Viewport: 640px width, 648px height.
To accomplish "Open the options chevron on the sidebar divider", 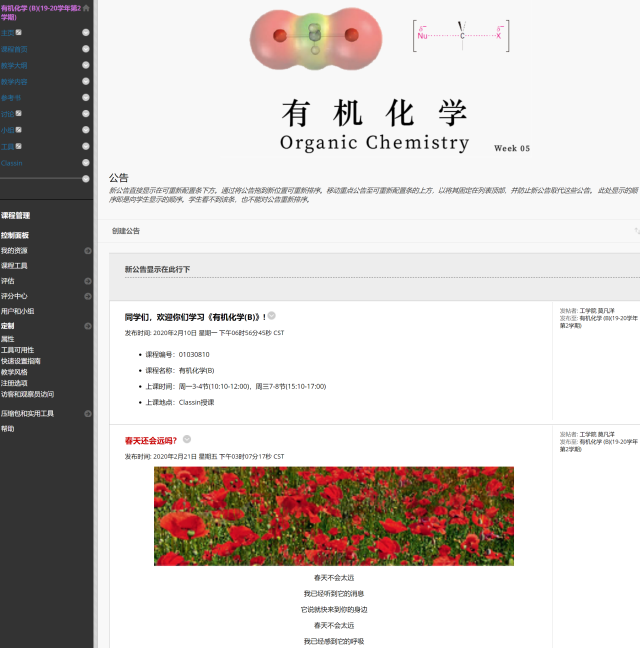I will pyautogui.click(x=86, y=179).
